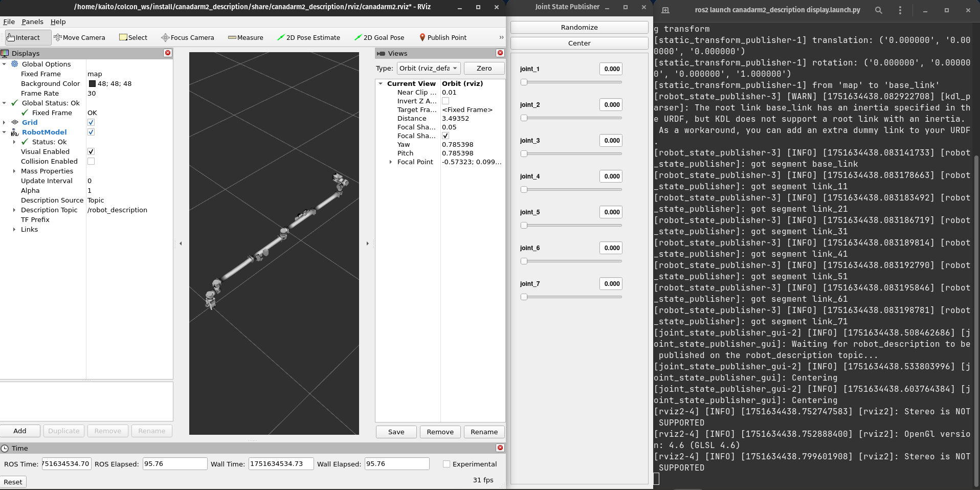
Task: Click the Focus Camera tool
Action: pos(187,37)
